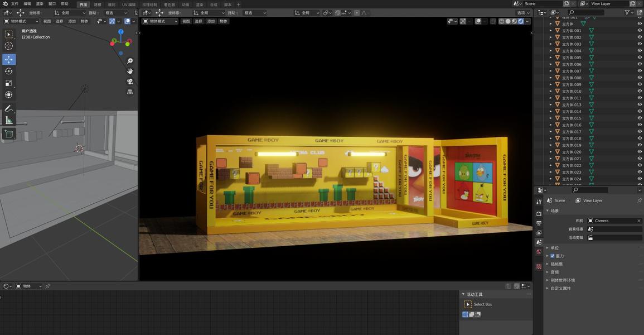Expand 立方体.003 in the outliner
Viewport: 644px width, 335px height.
click(551, 44)
